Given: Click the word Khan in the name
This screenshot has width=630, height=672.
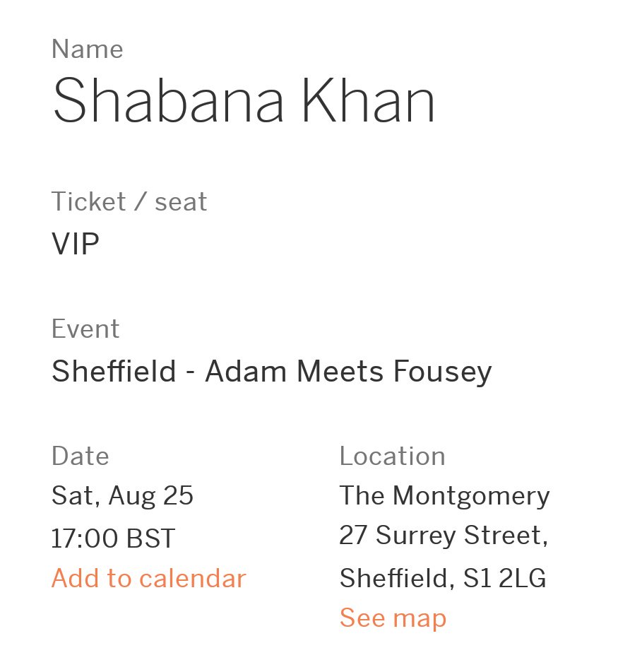Looking at the screenshot, I should [x=369, y=101].
